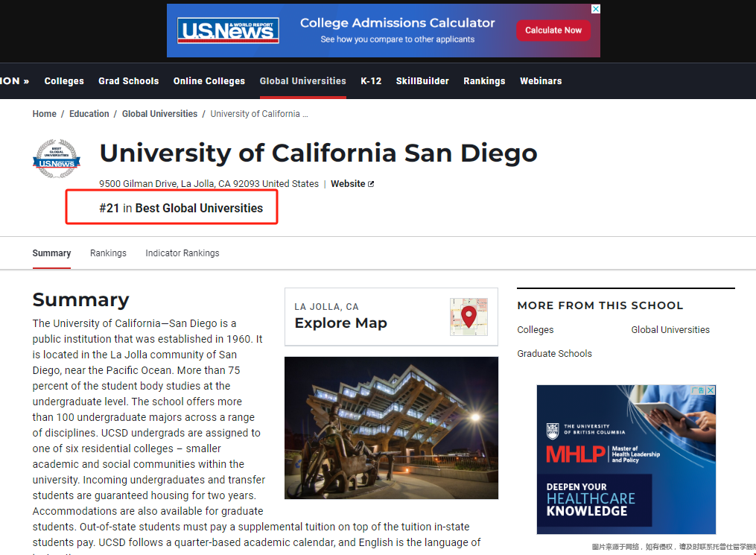Click the 9500 Gilman Drive address text
756x555 pixels.
(209, 184)
